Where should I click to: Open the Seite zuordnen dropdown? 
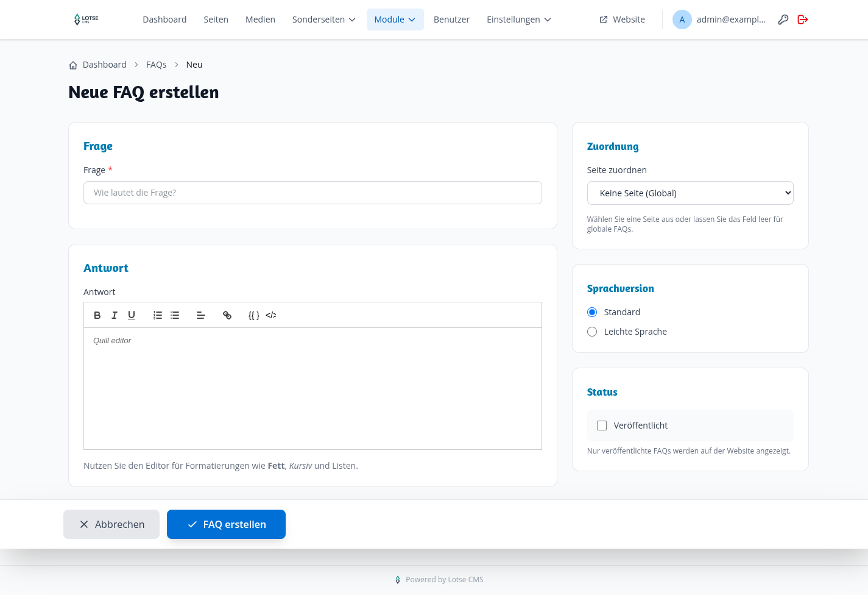point(690,193)
